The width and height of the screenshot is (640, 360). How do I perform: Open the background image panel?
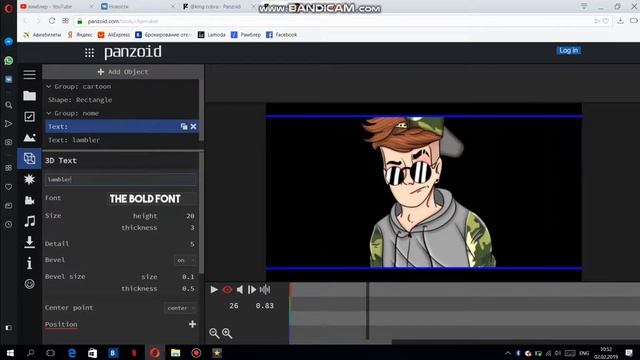[29, 138]
